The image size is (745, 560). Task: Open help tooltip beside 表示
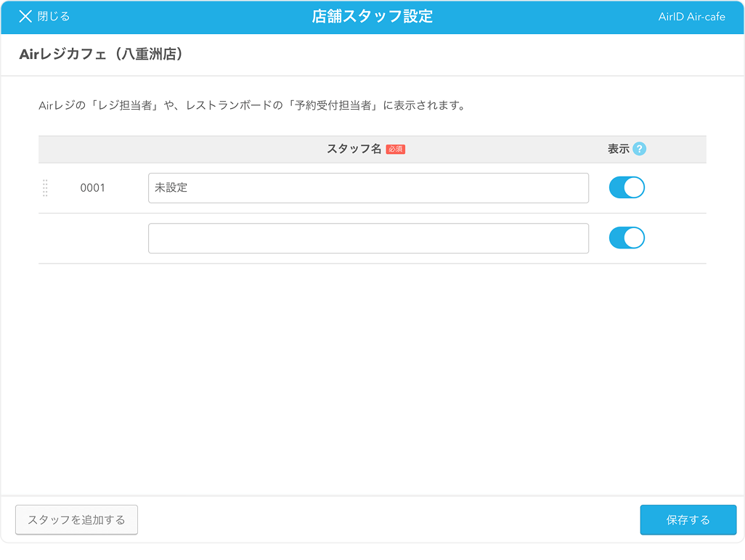(639, 149)
